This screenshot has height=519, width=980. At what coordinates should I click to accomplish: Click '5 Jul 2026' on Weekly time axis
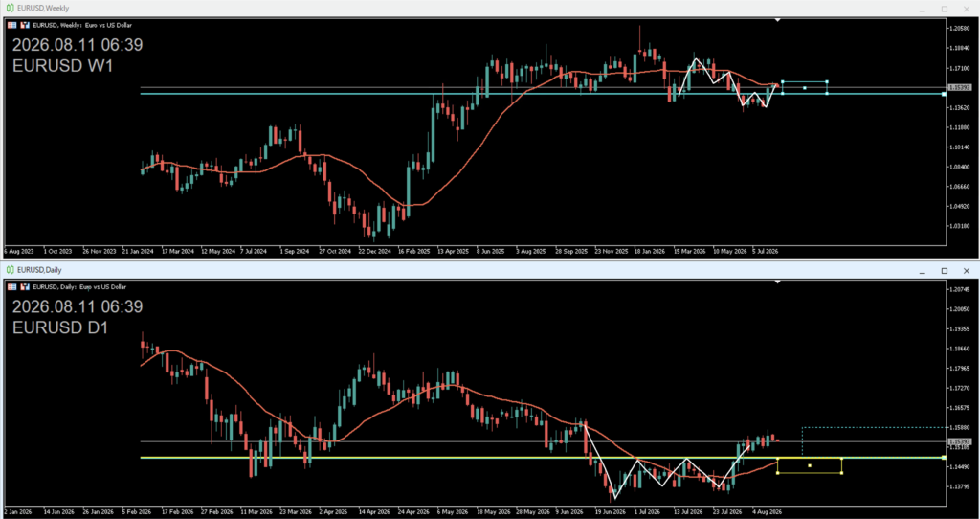(765, 252)
